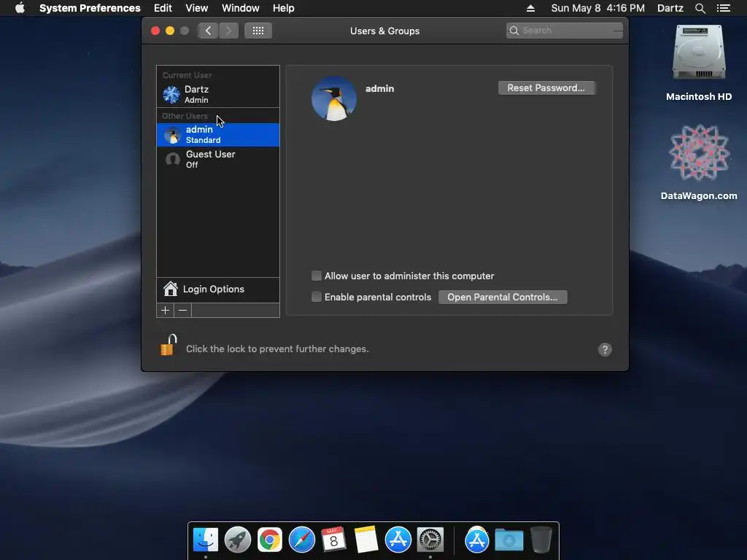Image resolution: width=747 pixels, height=560 pixels.
Task: Open Notes in the Dock
Action: pos(366,540)
